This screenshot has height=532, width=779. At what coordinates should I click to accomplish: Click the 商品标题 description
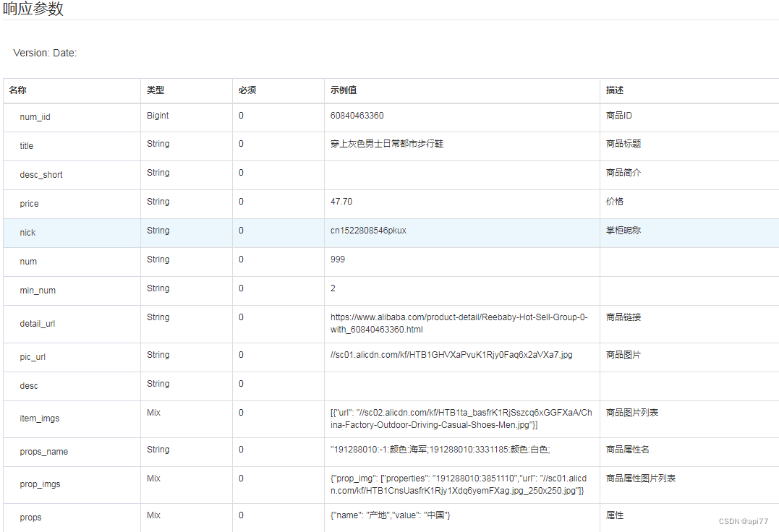tap(623, 144)
